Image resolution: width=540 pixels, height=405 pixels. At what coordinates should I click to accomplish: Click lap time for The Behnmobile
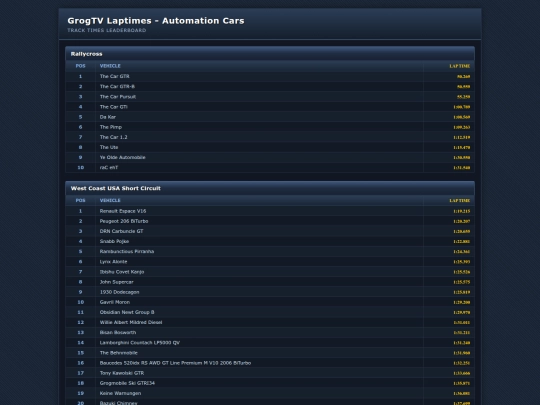462,353
